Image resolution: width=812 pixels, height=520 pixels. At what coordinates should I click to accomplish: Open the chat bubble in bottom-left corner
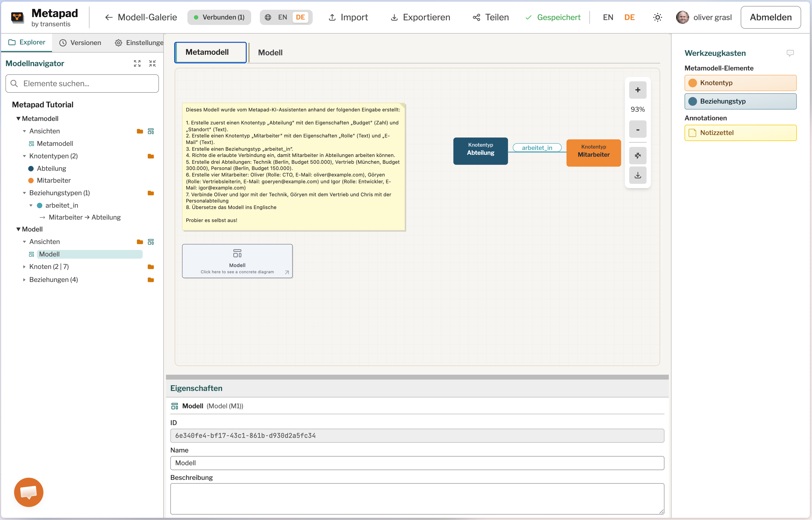coord(28,492)
